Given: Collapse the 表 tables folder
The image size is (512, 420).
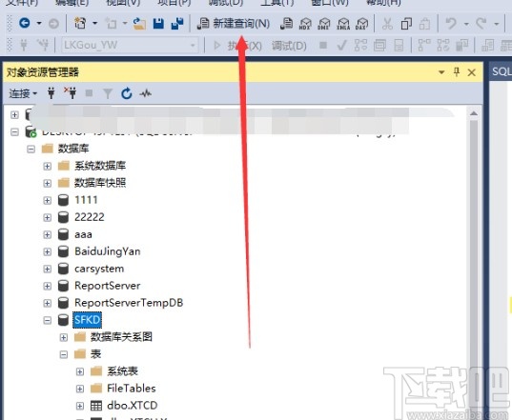Looking at the screenshot, I should (64, 354).
